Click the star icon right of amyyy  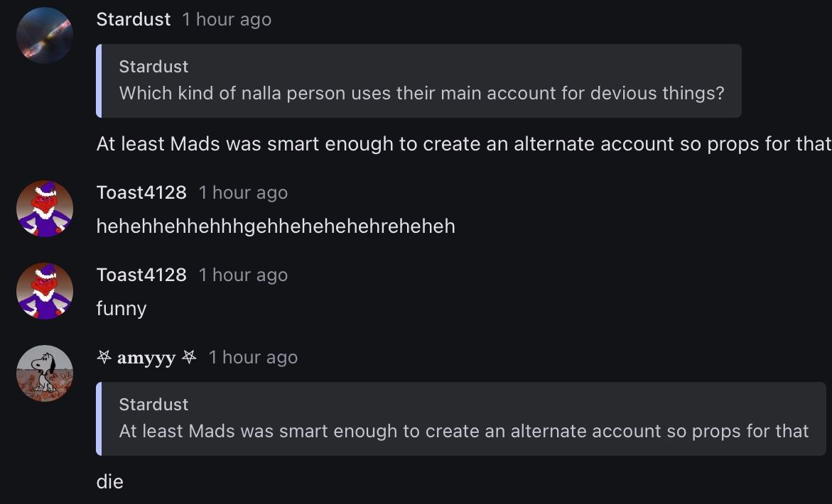(189, 358)
